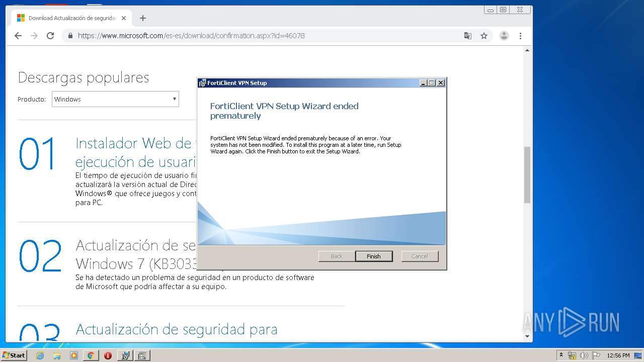Open the Chrome profile avatar
The image size is (644, 362).
(504, 36)
